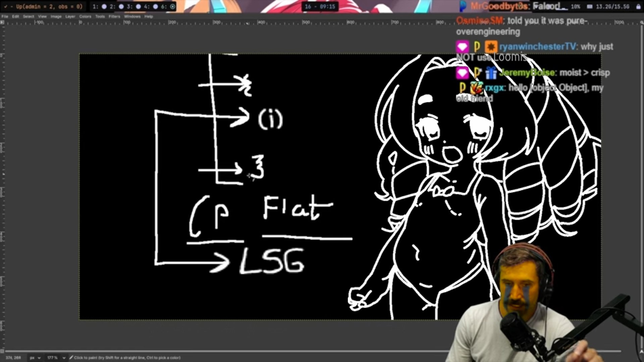
Task: Open the View menu
Action: coord(42,16)
